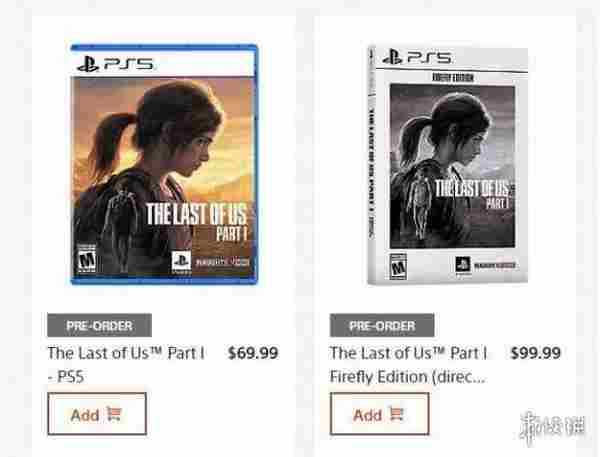Click the cart icon in the $99.99 Add button
This screenshot has width=600, height=457.
pyautogui.click(x=397, y=414)
